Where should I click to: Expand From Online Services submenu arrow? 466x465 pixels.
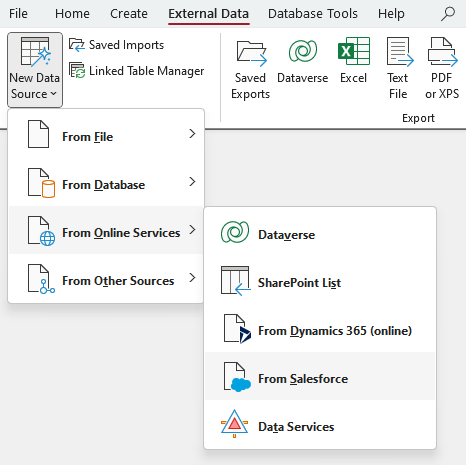pos(192,230)
